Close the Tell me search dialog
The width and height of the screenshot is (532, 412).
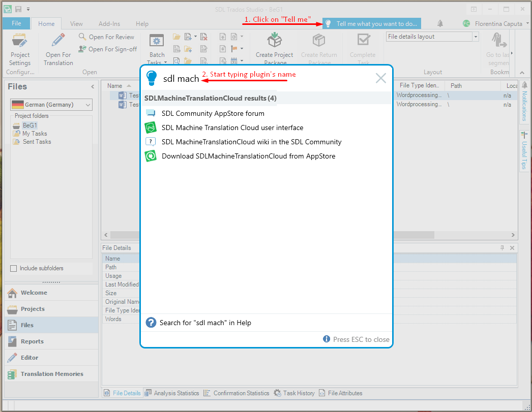click(380, 78)
